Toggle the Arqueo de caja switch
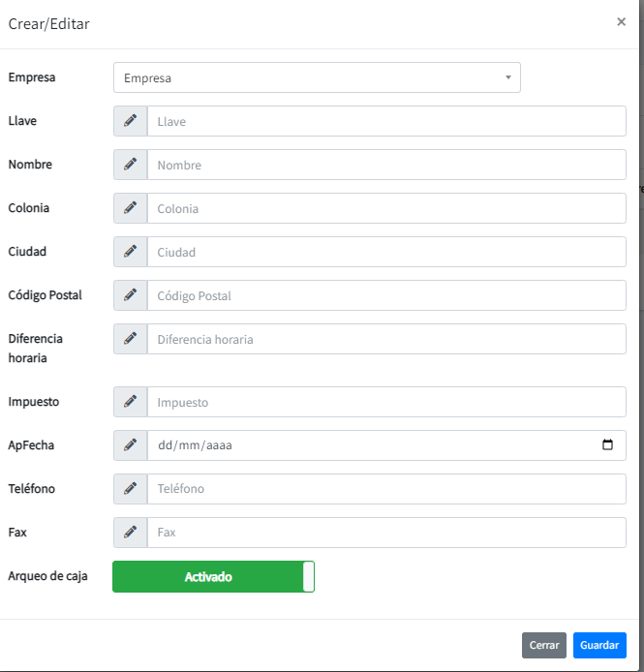The image size is (644, 672). (x=214, y=577)
